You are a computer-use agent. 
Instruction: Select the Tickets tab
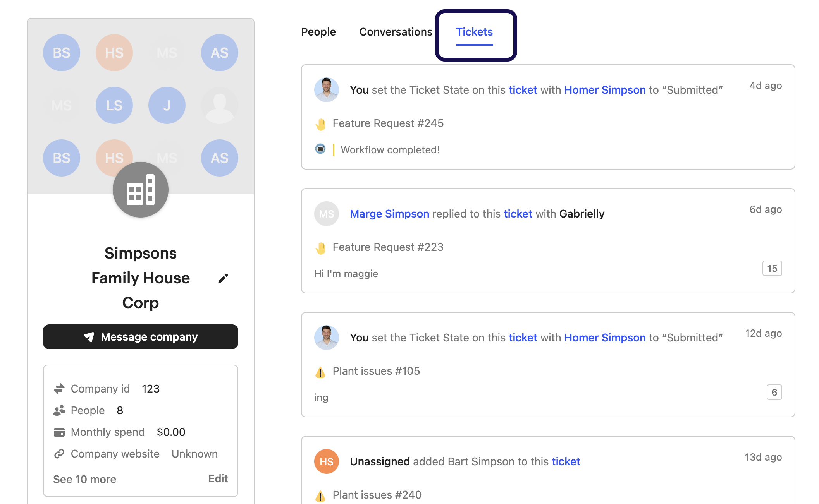point(474,32)
